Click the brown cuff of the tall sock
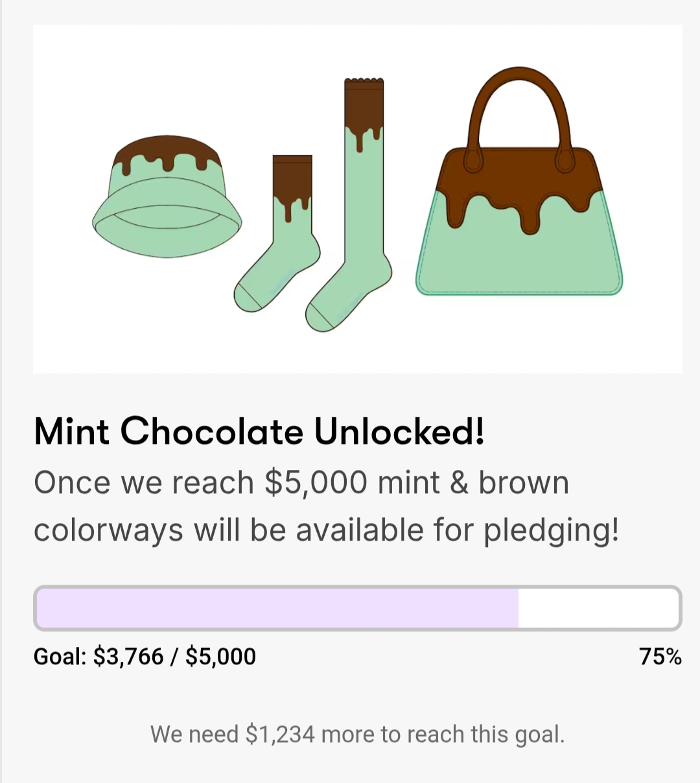Screen dimensions: 700x783 click(x=364, y=104)
